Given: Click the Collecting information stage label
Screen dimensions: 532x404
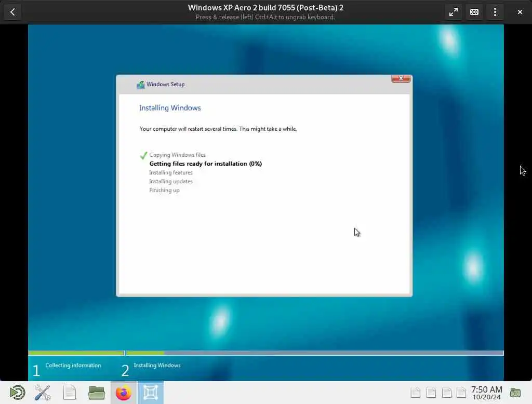Looking at the screenshot, I should click(73, 366).
